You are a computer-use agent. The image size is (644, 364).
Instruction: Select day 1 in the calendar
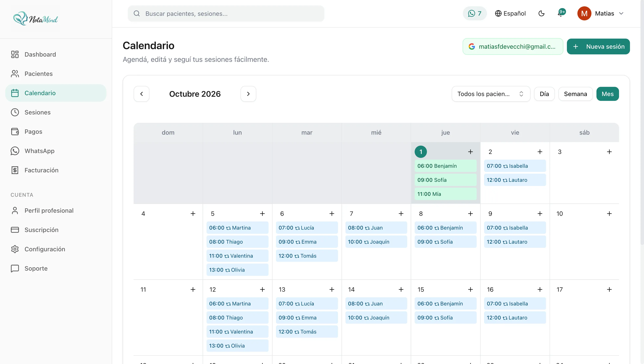click(x=421, y=152)
